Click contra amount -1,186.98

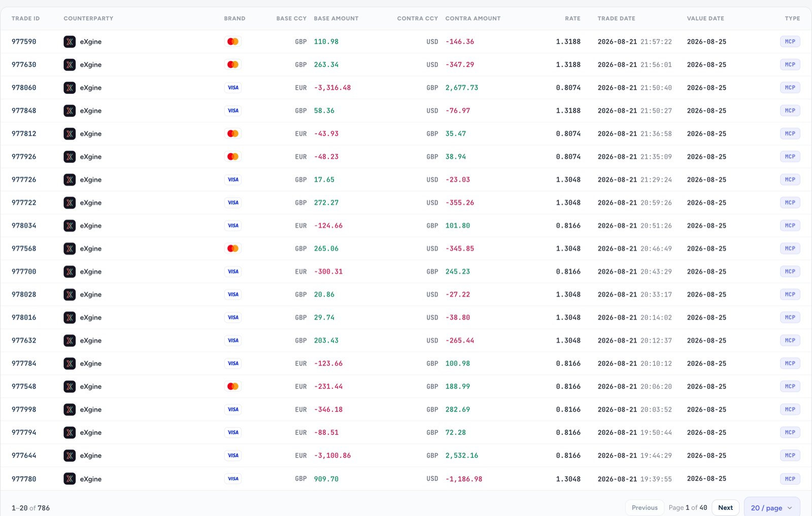464,479
